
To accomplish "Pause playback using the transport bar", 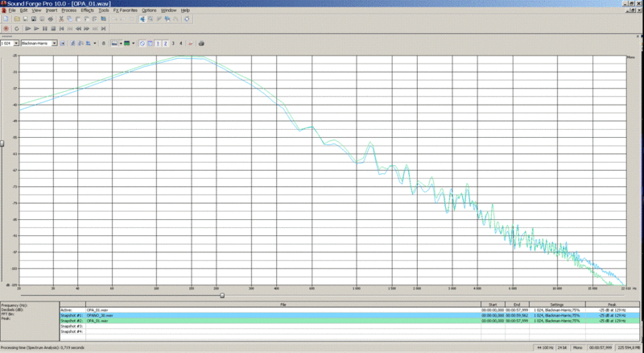I will click(46, 28).
